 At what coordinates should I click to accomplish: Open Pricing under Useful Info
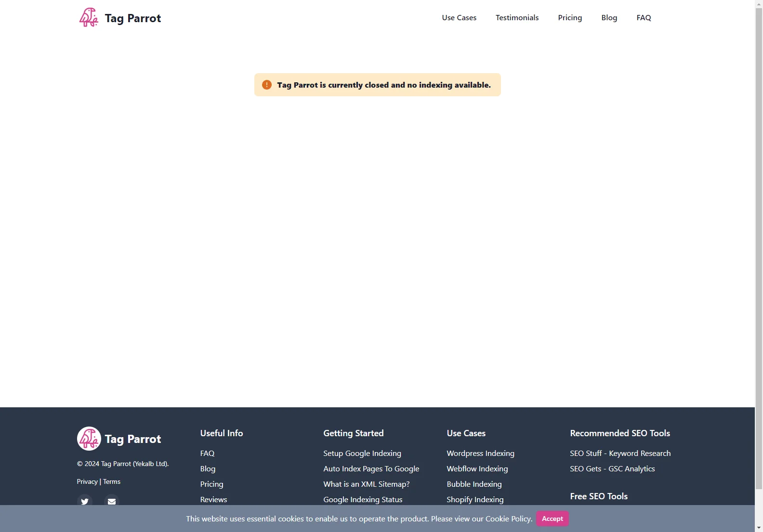pos(212,484)
